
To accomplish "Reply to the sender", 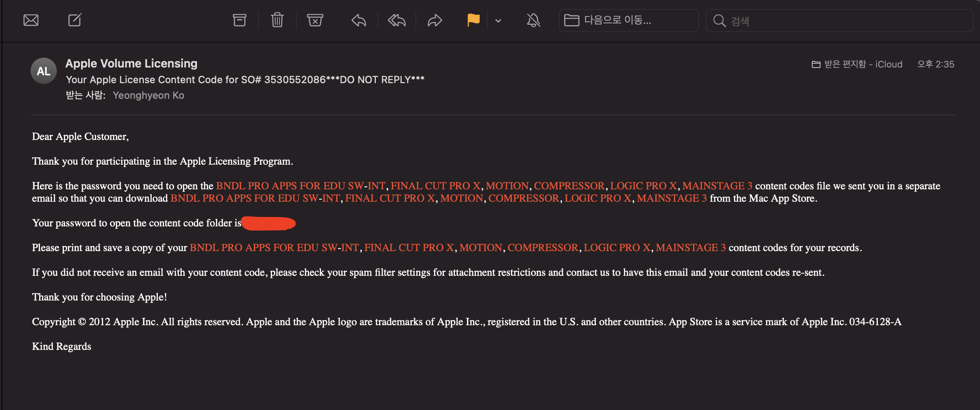I will (x=359, y=20).
